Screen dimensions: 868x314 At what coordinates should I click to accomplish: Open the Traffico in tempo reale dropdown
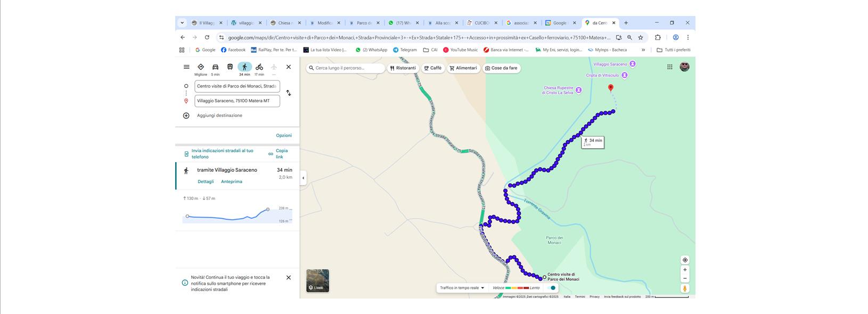tap(462, 288)
